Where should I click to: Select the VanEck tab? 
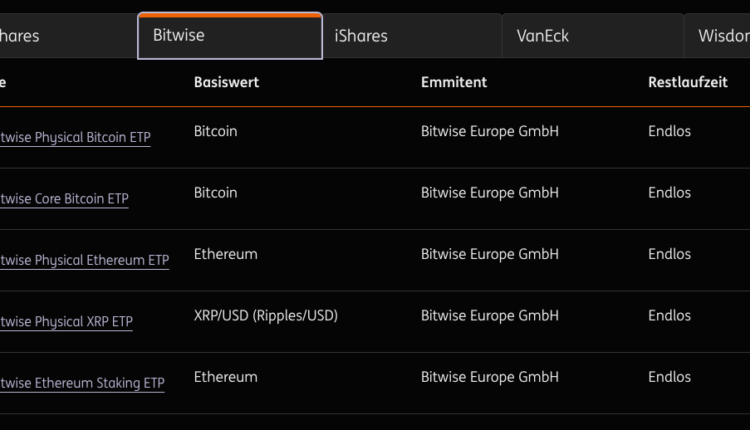[x=595, y=36]
